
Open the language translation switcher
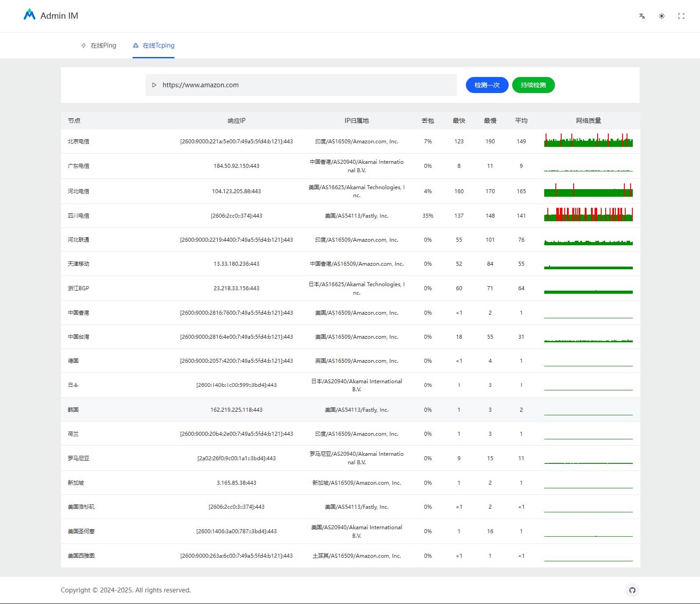tap(642, 16)
